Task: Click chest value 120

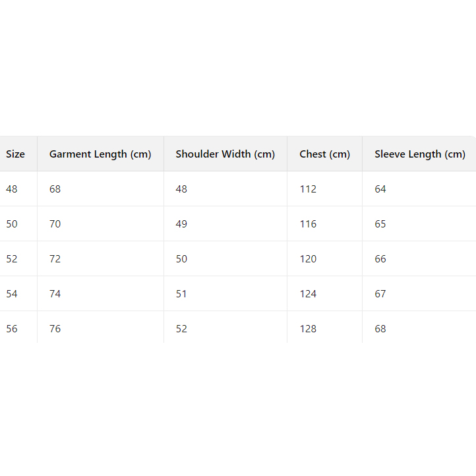Action: tap(308, 259)
